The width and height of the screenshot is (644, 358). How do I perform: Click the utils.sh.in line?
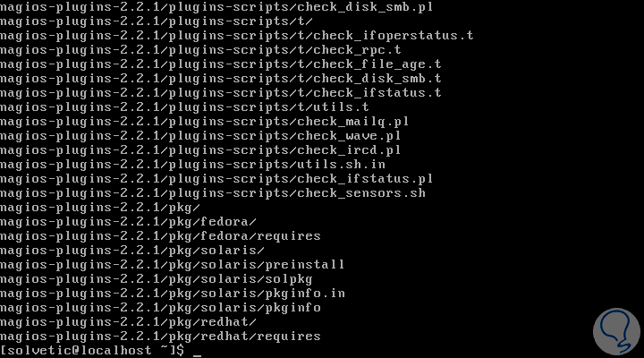(x=192, y=164)
